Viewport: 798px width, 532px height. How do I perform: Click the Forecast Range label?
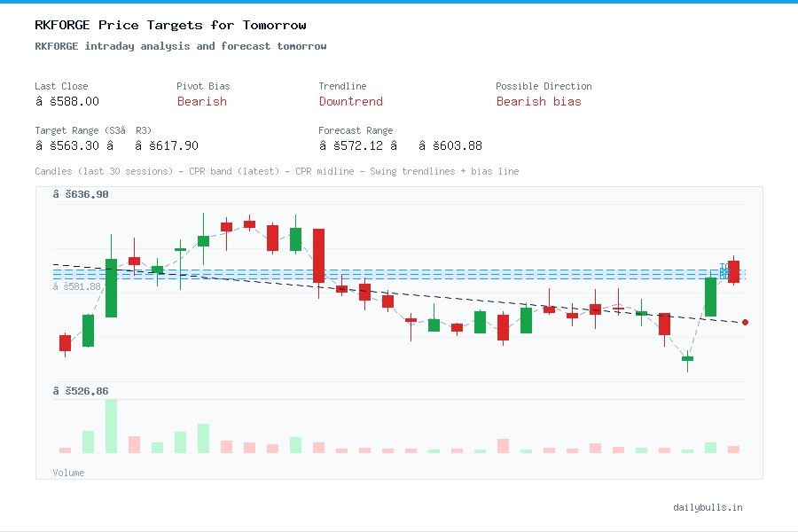(x=356, y=130)
